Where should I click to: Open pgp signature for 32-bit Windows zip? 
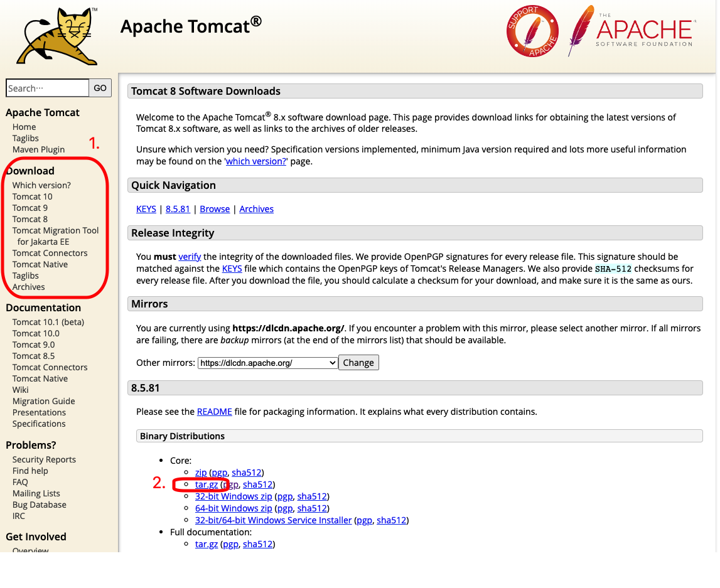285,496
